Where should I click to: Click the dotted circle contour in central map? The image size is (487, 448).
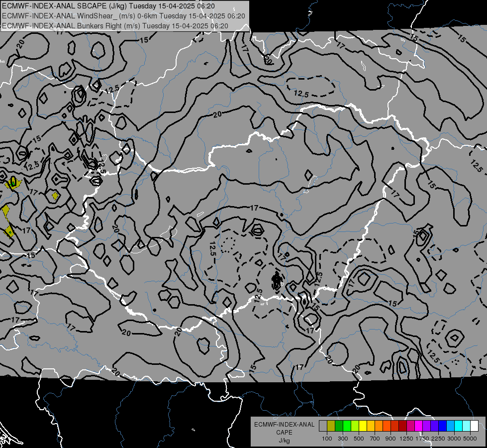(229, 245)
